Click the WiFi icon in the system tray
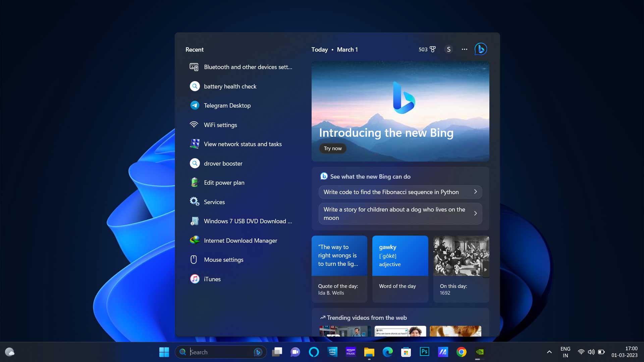 pyautogui.click(x=581, y=352)
